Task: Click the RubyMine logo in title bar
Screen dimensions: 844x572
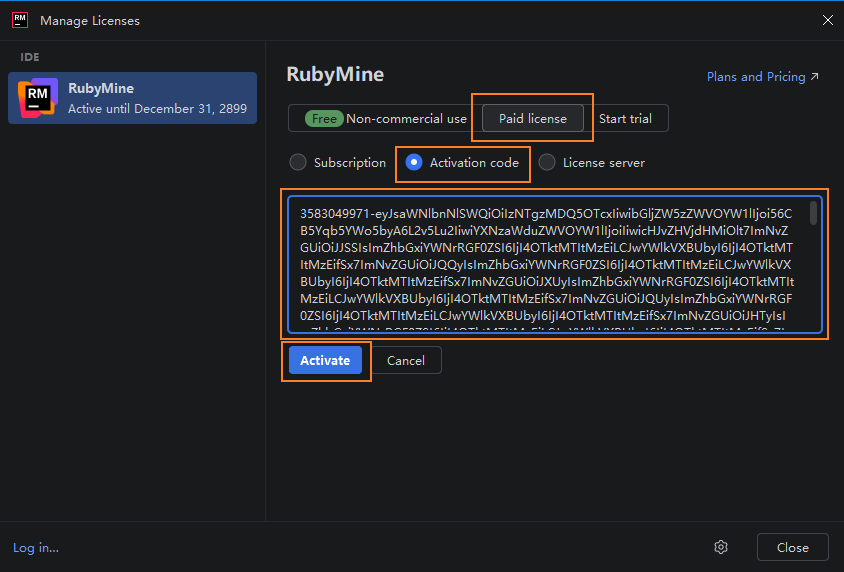Action: click(20, 20)
